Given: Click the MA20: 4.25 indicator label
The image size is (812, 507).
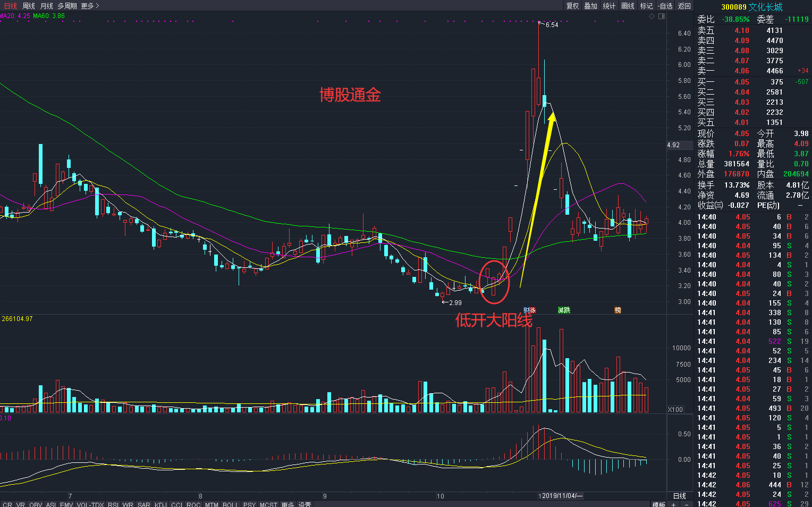Looking at the screenshot, I should 16,16.
